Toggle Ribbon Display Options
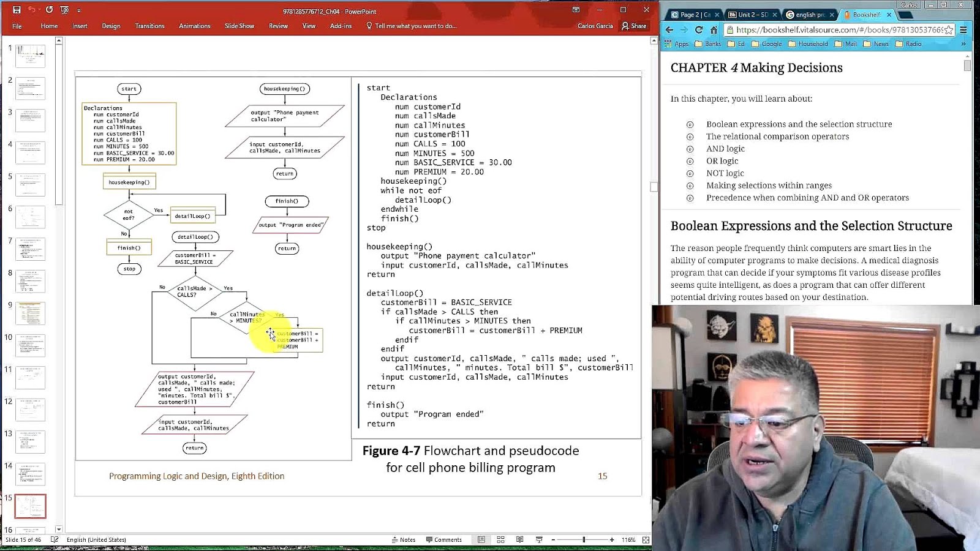The width and height of the screenshot is (980, 551). [575, 10]
